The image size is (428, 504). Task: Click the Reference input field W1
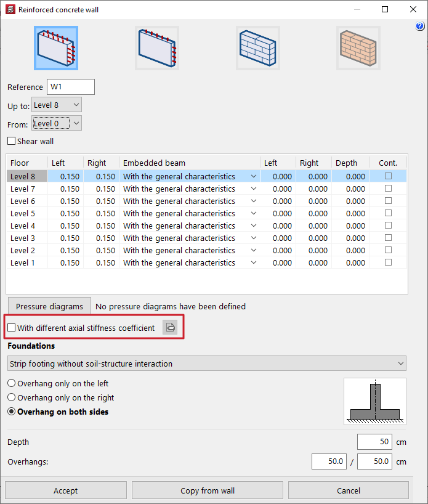[x=71, y=87]
